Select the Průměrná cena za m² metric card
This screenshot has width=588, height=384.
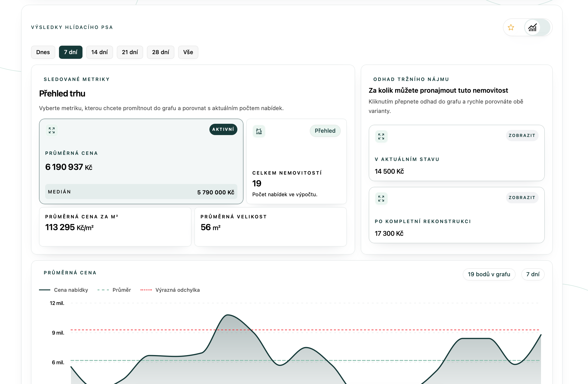pyautogui.click(x=115, y=227)
